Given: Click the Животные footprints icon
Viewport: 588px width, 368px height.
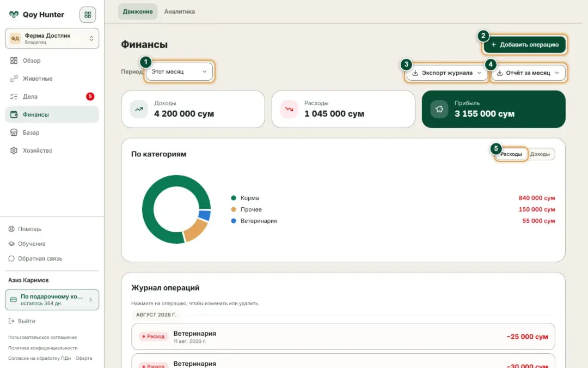Looking at the screenshot, I should coord(14,79).
